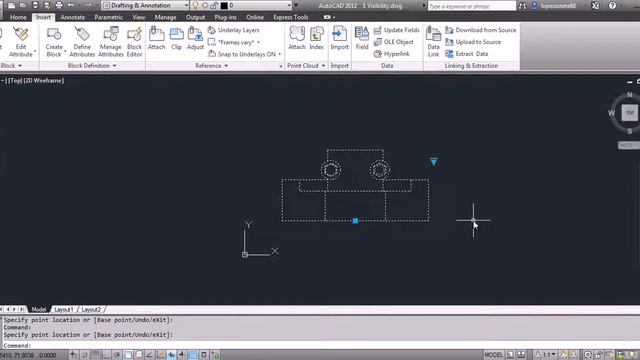Click the Hyperlink tool
640x360 pixels.
click(x=391, y=54)
